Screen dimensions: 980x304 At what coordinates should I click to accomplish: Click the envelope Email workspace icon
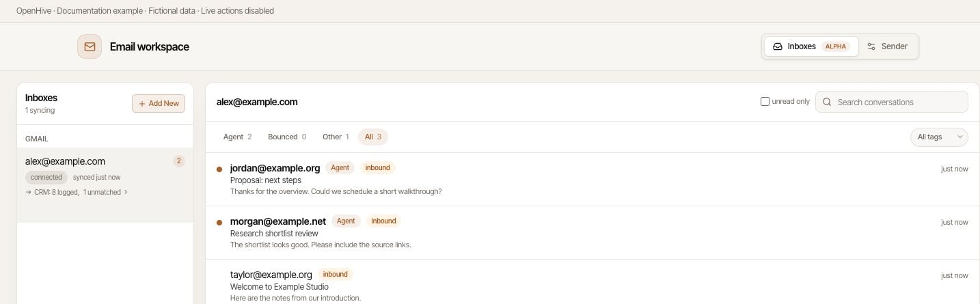click(x=90, y=46)
